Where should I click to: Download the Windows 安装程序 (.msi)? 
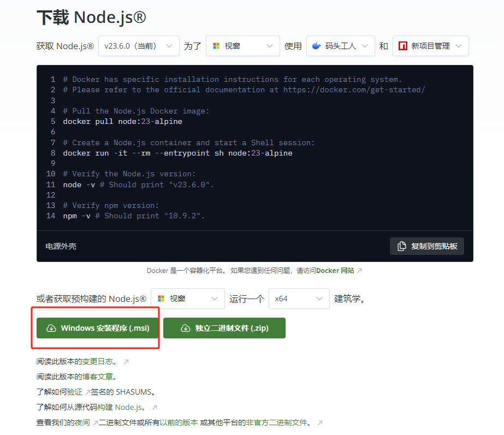coord(97,328)
